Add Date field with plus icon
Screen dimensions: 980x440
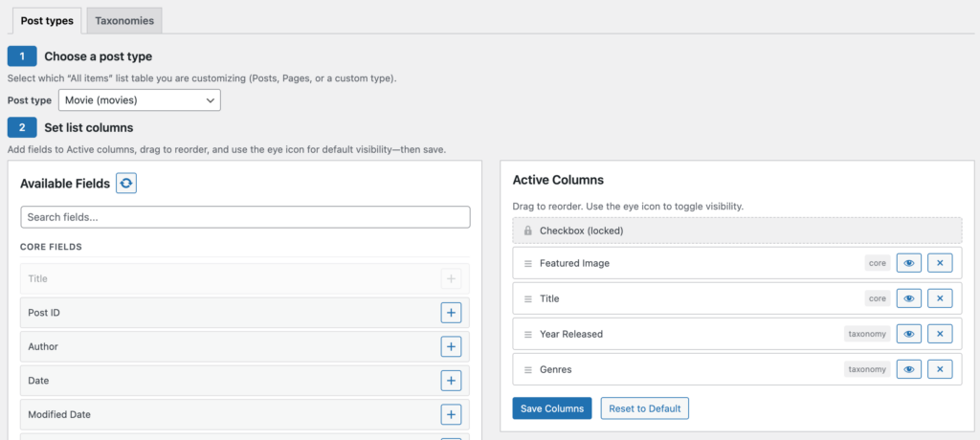pyautogui.click(x=452, y=380)
